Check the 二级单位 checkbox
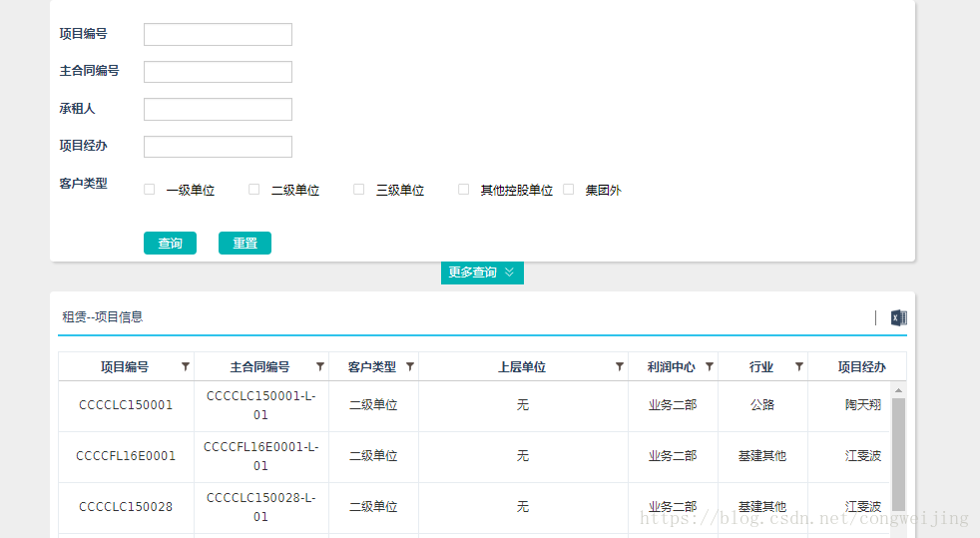980x538 pixels. coord(254,190)
